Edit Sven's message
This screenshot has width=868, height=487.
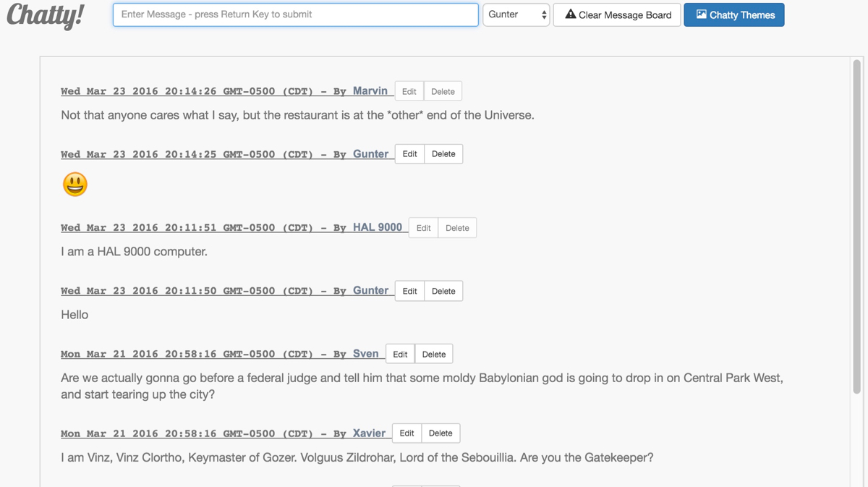(x=400, y=354)
